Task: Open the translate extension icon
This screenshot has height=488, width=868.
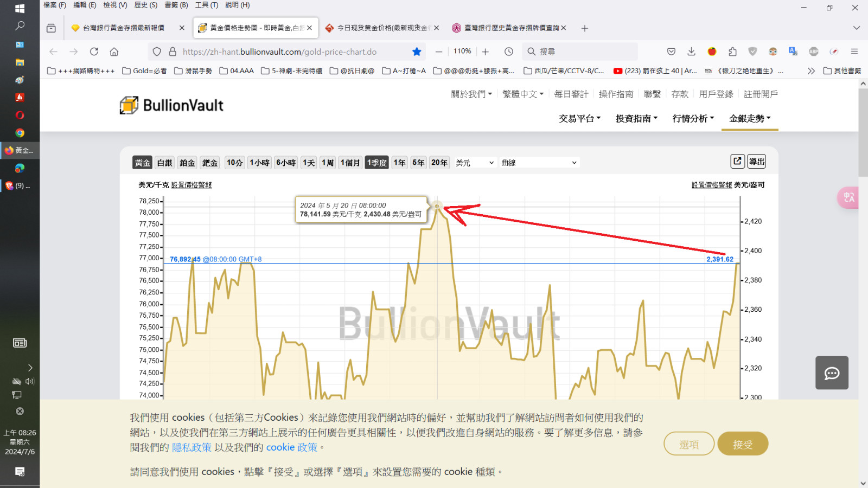Action: [793, 52]
